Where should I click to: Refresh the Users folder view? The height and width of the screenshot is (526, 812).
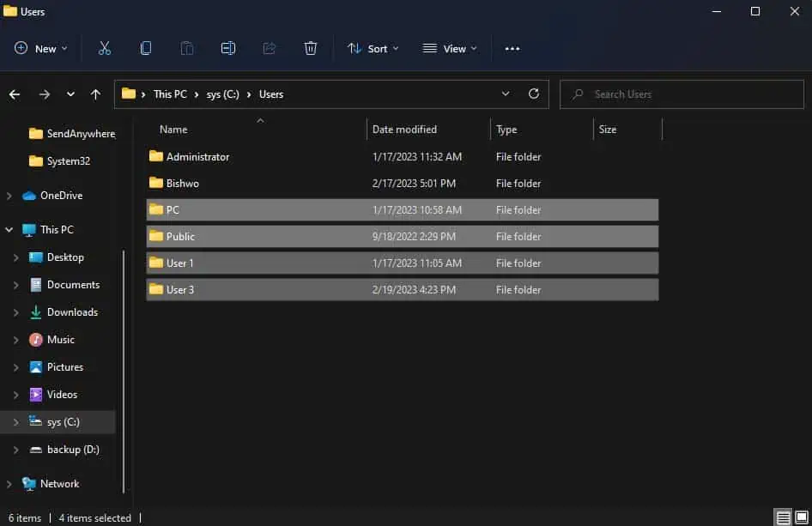coord(533,94)
